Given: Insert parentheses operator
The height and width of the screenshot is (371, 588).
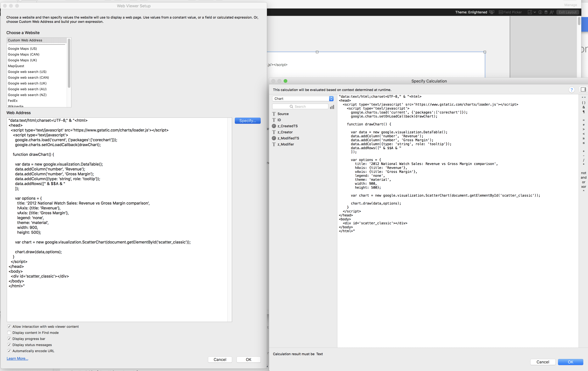Looking at the screenshot, I should click(x=583, y=103).
